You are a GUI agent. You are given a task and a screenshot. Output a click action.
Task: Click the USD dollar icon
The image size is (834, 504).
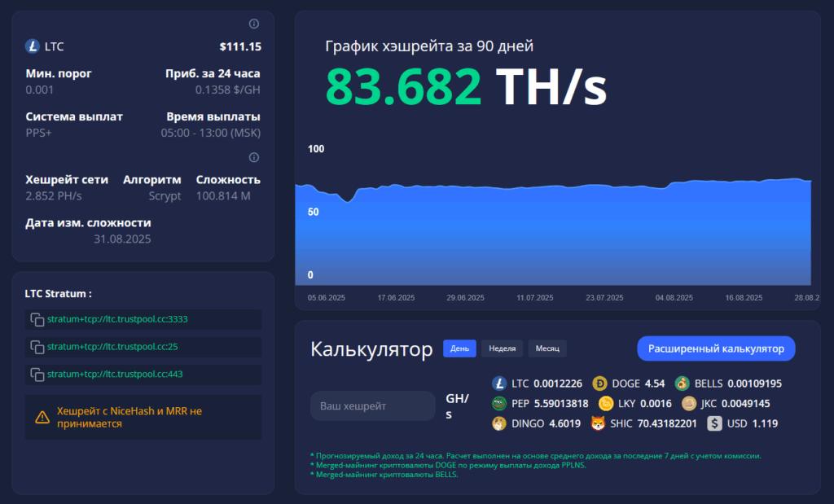coord(714,423)
